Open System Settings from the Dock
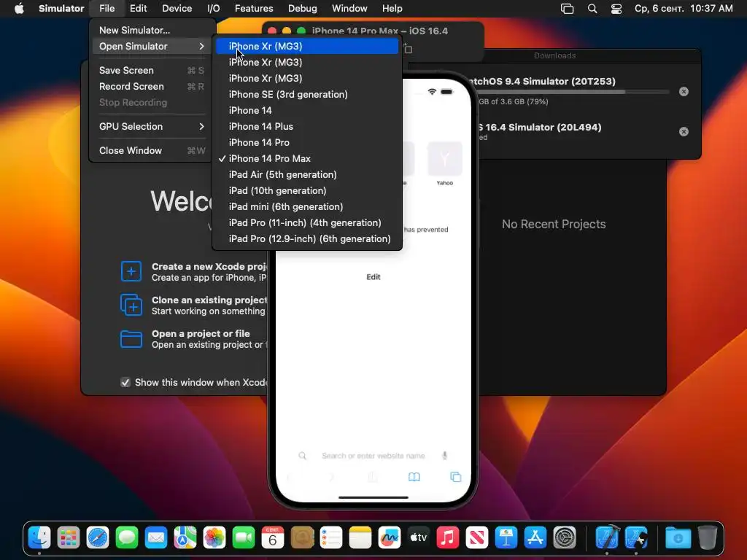 [565, 538]
